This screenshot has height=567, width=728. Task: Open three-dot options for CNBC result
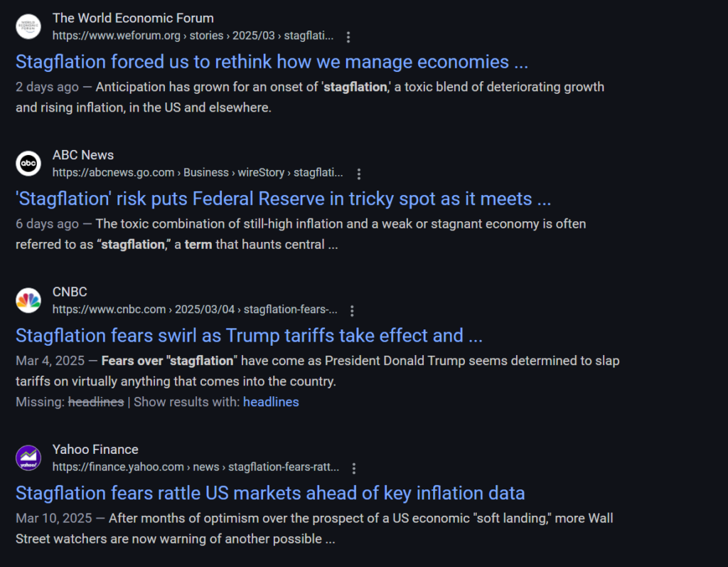coord(352,310)
